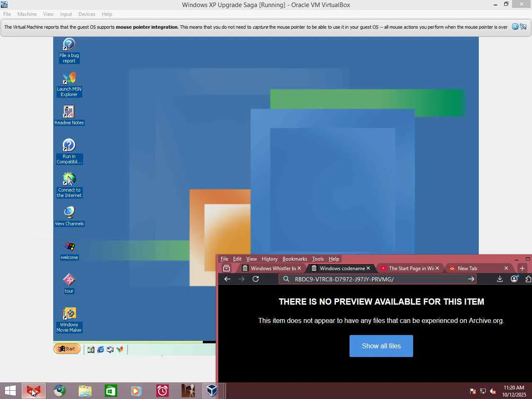
Task: Select the Connect to the Internet shortcut
Action: [69, 185]
